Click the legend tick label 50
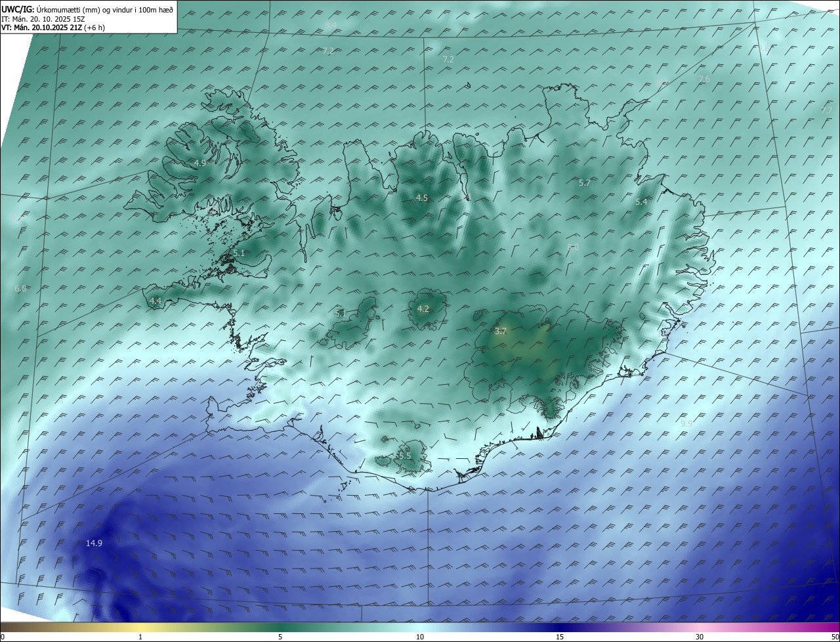 (x=835, y=637)
